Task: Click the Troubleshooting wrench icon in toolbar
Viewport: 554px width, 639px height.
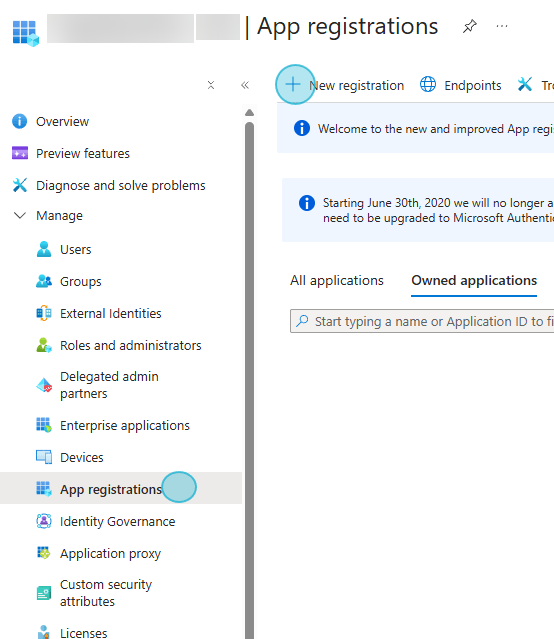Action: pyautogui.click(x=525, y=84)
